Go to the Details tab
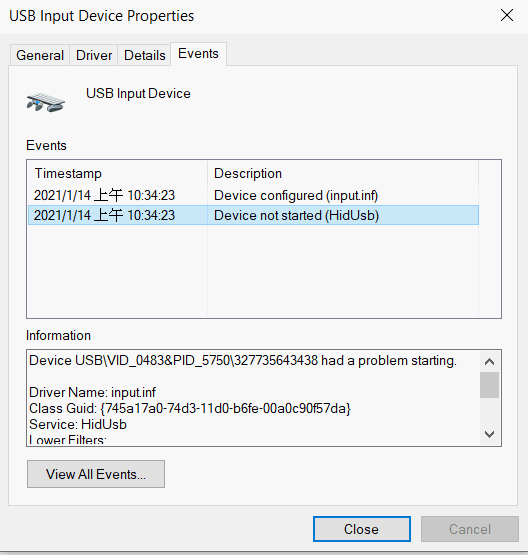The image size is (528, 555). pyautogui.click(x=145, y=55)
